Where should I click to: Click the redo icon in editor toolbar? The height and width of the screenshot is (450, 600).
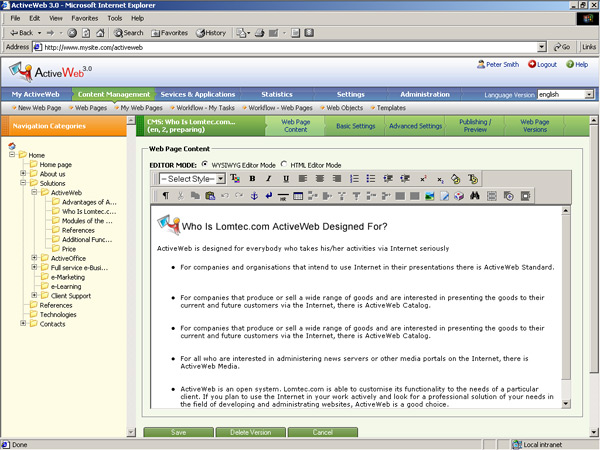click(239, 196)
